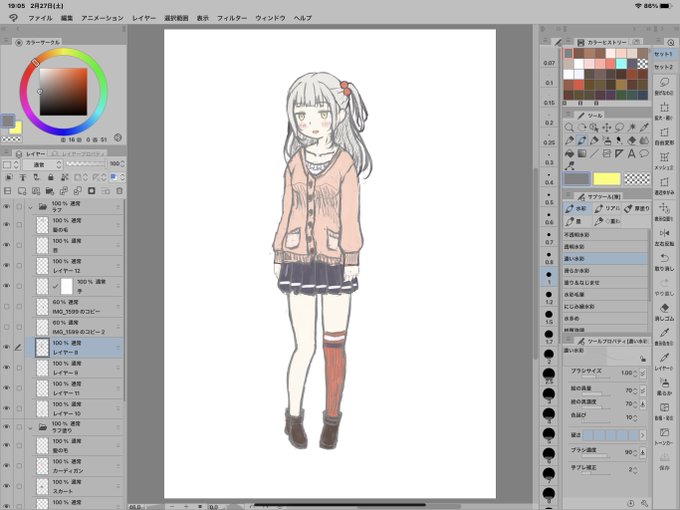The width and height of the screenshot is (680, 510).
Task: Select the Pen tool
Action: [569, 141]
